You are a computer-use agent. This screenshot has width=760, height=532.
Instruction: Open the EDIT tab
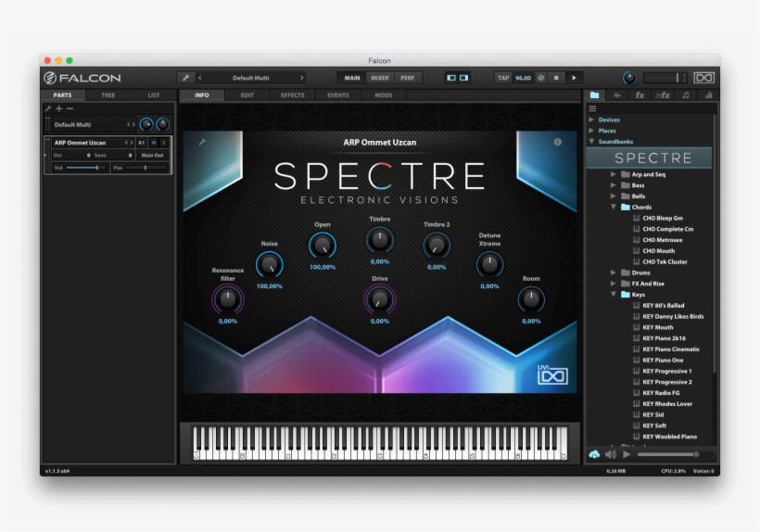[247, 95]
